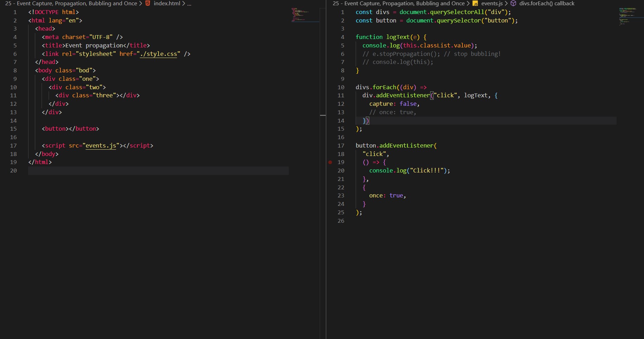
Task: Select line number 26 in events.js
Action: click(x=341, y=221)
